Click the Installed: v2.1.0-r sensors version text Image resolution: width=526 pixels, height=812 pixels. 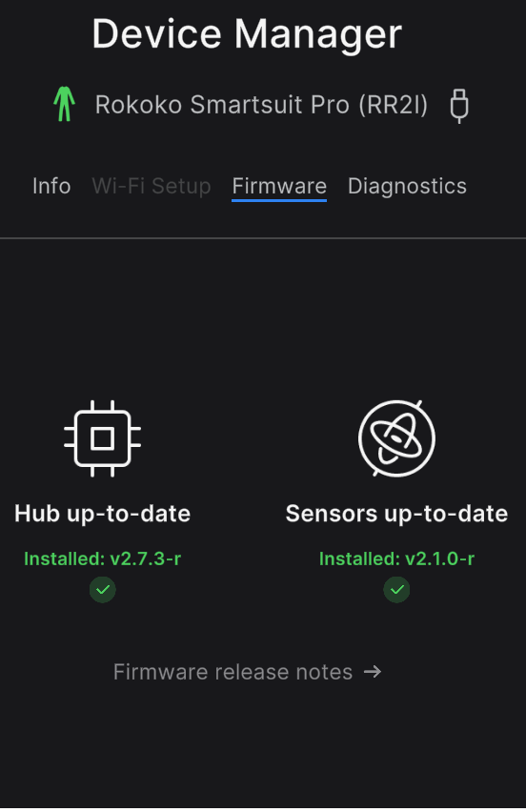pos(396,558)
